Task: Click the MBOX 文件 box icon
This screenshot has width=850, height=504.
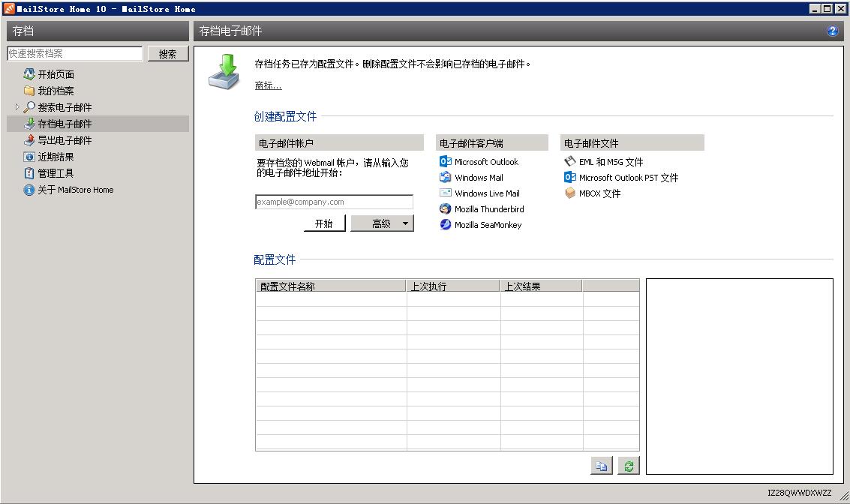Action: pyautogui.click(x=569, y=193)
